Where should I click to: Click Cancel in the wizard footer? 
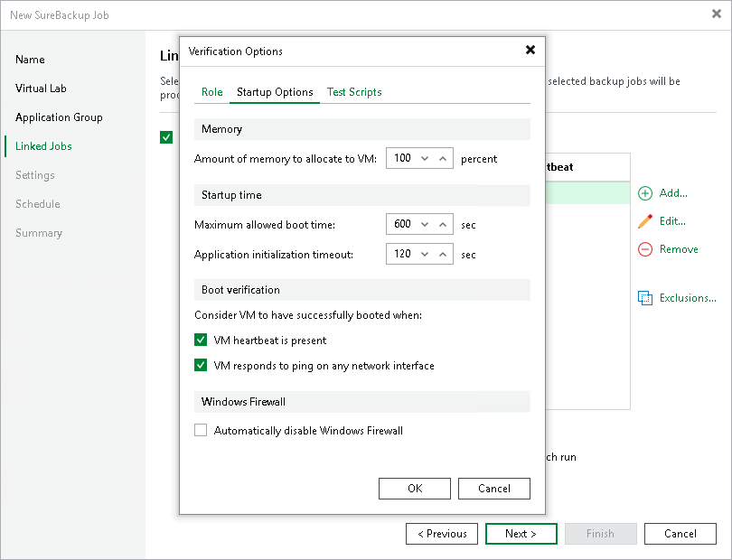click(x=680, y=534)
